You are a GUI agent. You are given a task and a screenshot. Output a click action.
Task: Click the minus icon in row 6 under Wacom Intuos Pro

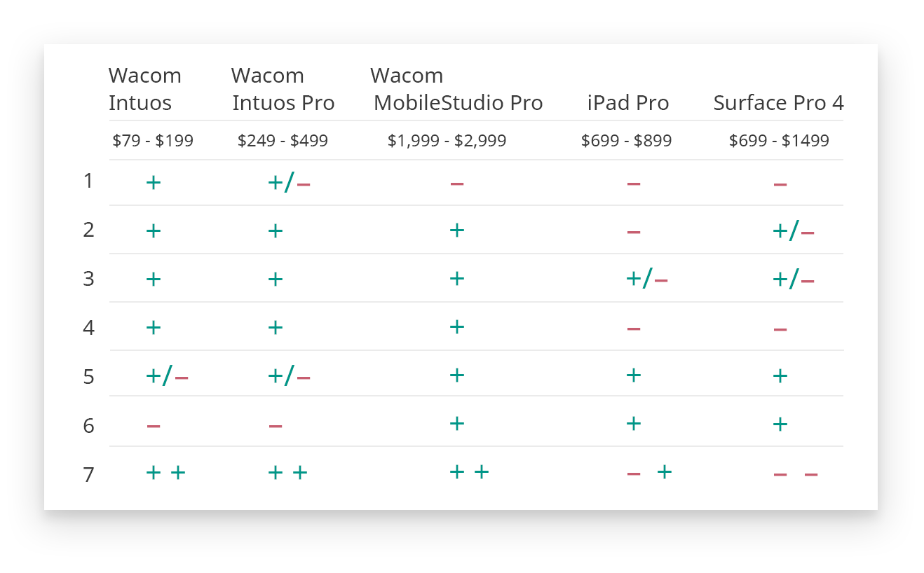pyautogui.click(x=275, y=425)
